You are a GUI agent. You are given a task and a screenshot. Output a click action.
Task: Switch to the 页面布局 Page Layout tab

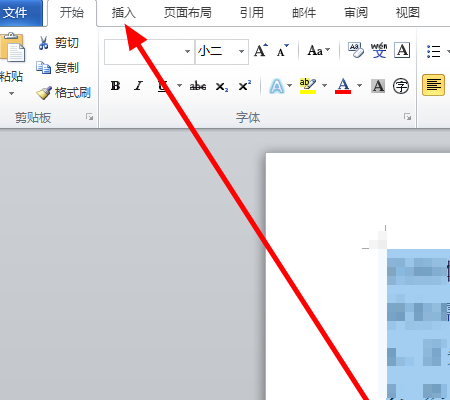click(188, 13)
